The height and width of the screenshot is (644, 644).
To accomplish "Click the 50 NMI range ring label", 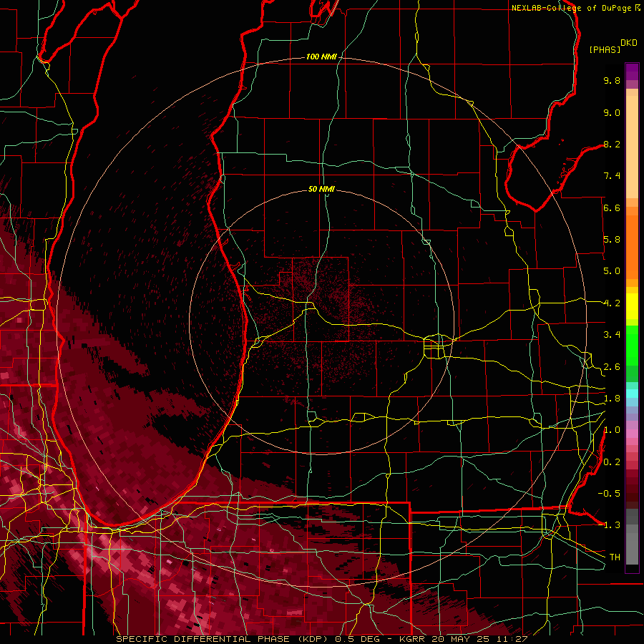I will (x=321, y=189).
